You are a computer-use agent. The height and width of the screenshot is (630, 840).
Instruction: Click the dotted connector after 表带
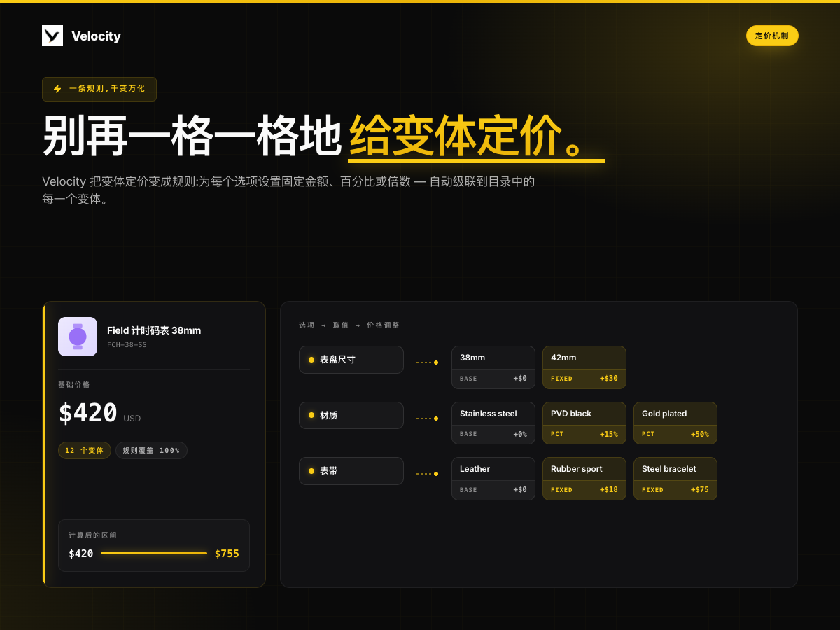(427, 474)
